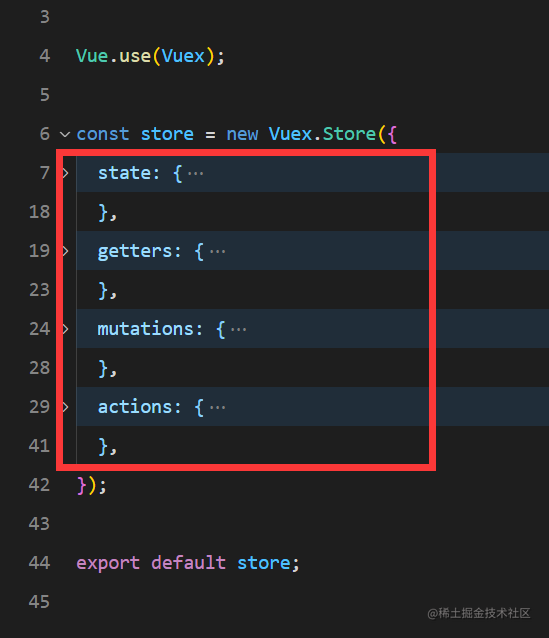Click closing brace on line 18
The width and height of the screenshot is (549, 638).
click(x=103, y=213)
